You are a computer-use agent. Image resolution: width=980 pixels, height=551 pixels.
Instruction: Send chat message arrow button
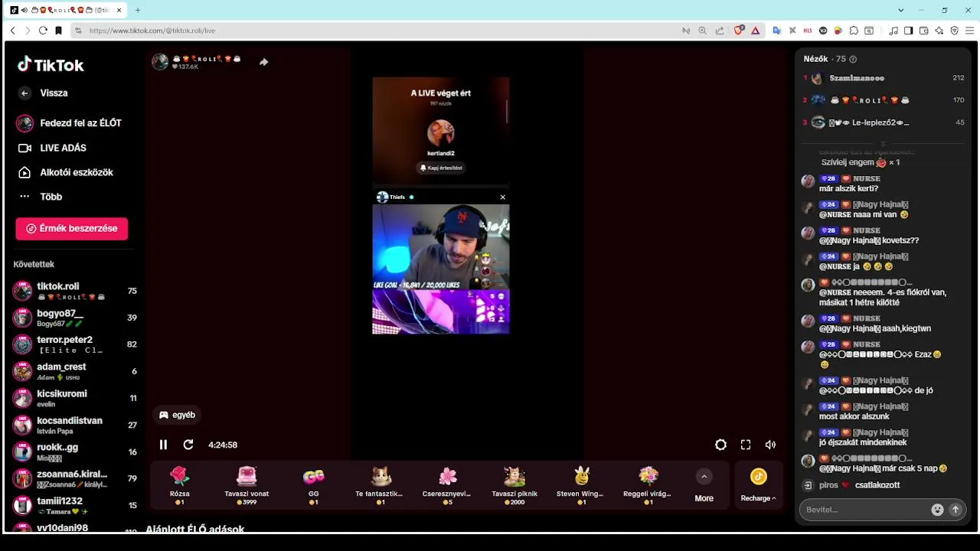click(x=955, y=510)
